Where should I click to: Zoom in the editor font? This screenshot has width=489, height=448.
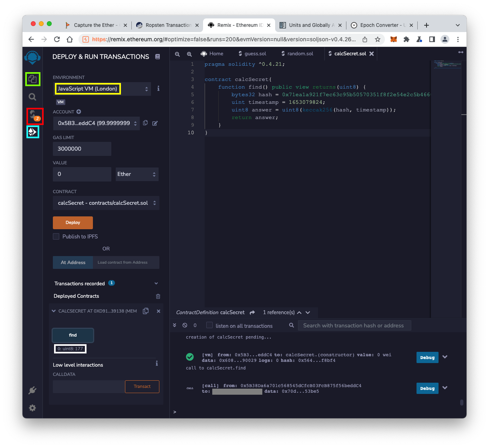[189, 54]
